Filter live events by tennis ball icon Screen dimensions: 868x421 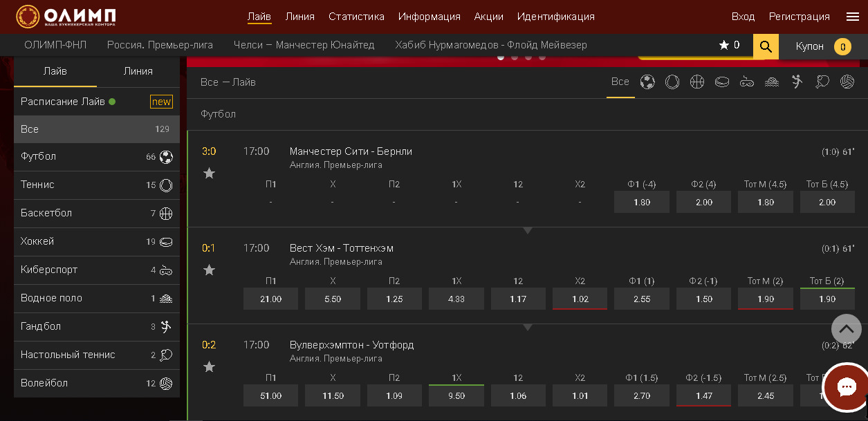pyautogui.click(x=672, y=82)
